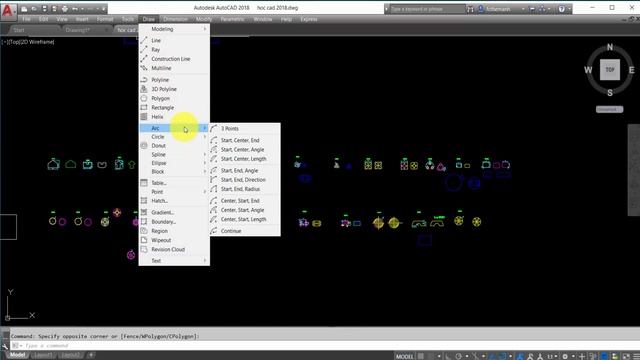The width and height of the screenshot is (640, 360).
Task: Click TOP face of the ViewCube
Action: 610,70
